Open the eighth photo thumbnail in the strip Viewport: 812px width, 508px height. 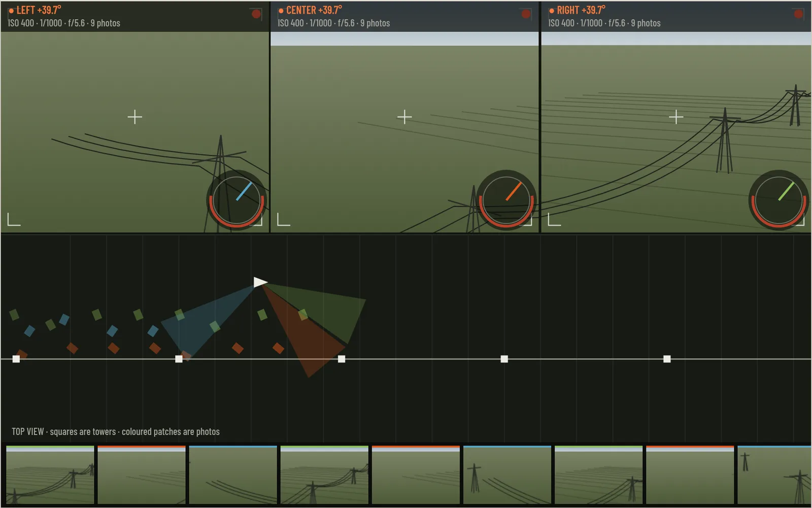point(690,475)
